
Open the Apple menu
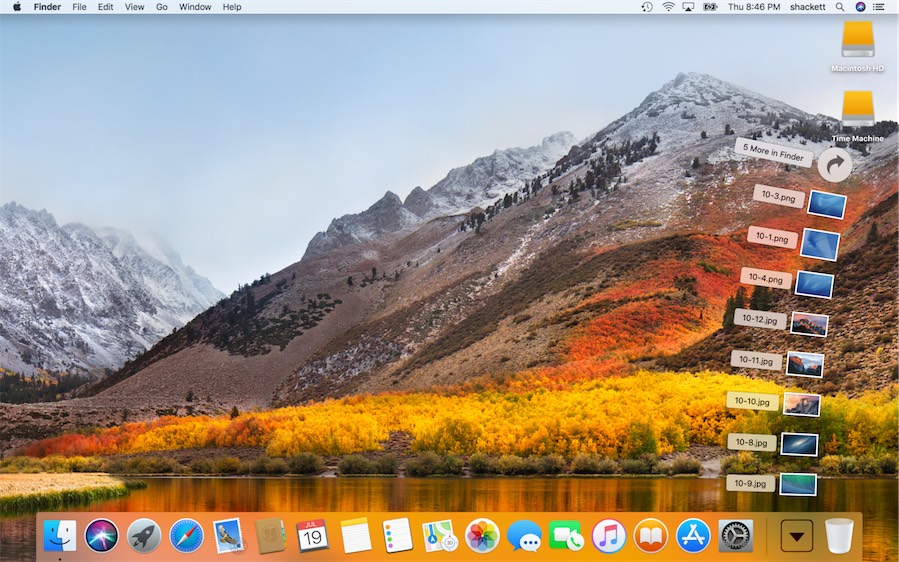[x=17, y=7]
